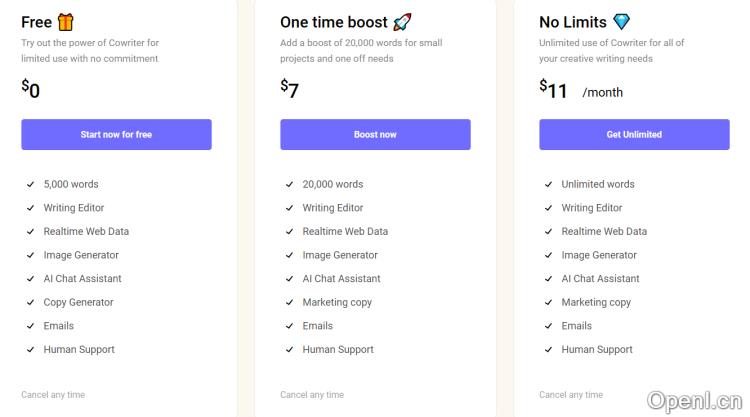Click the checkmark beside Free plan Human Support
750x417 pixels.
pyautogui.click(x=30, y=350)
